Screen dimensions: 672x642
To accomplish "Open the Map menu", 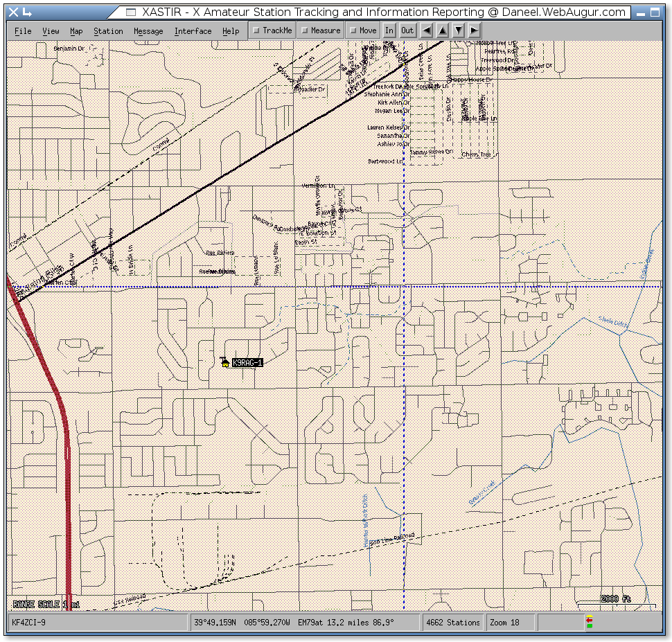I will [76, 31].
